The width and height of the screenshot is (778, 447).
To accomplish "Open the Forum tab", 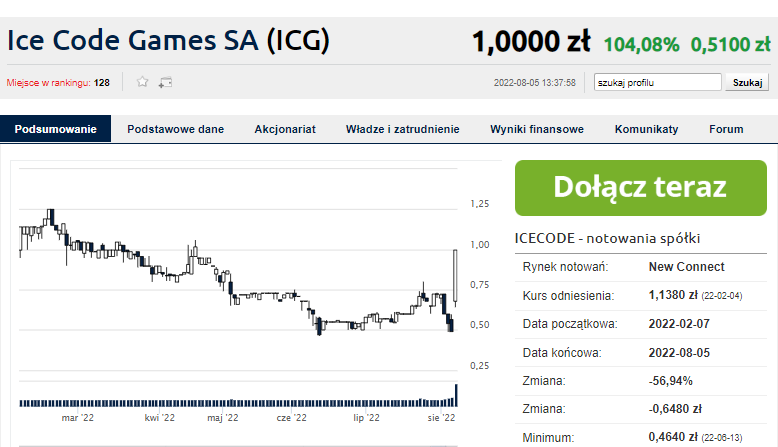I will tap(726, 129).
